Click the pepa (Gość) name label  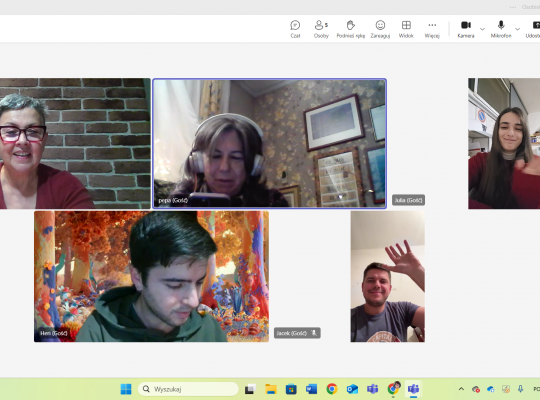pyautogui.click(x=173, y=200)
